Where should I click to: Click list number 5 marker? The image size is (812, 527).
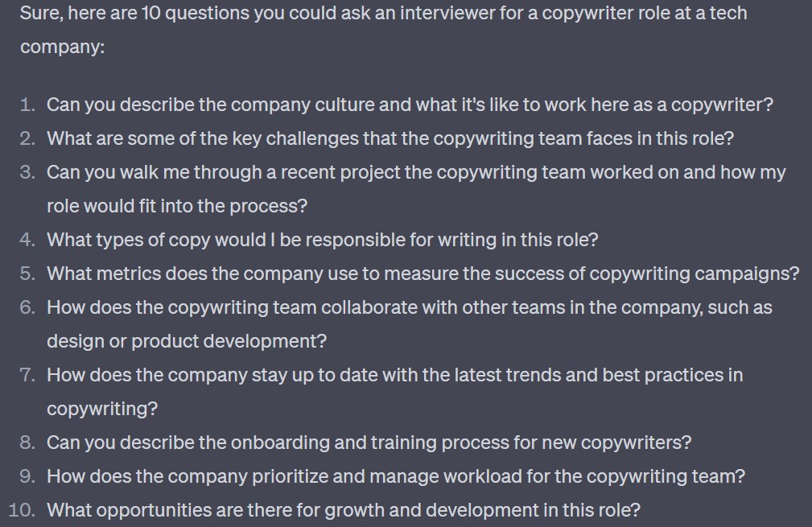28,274
